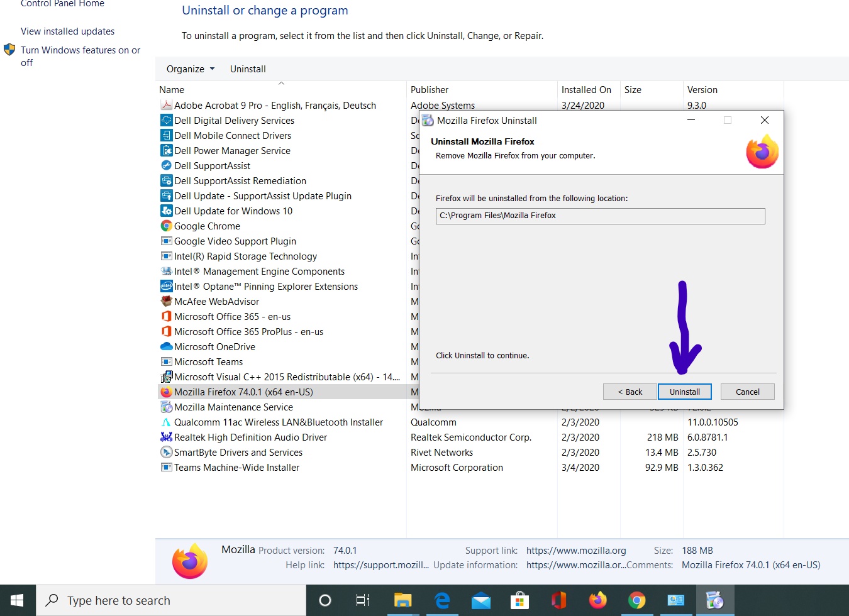Click the mozilla.org Support link value
Image resolution: width=849 pixels, height=616 pixels.
pos(576,551)
